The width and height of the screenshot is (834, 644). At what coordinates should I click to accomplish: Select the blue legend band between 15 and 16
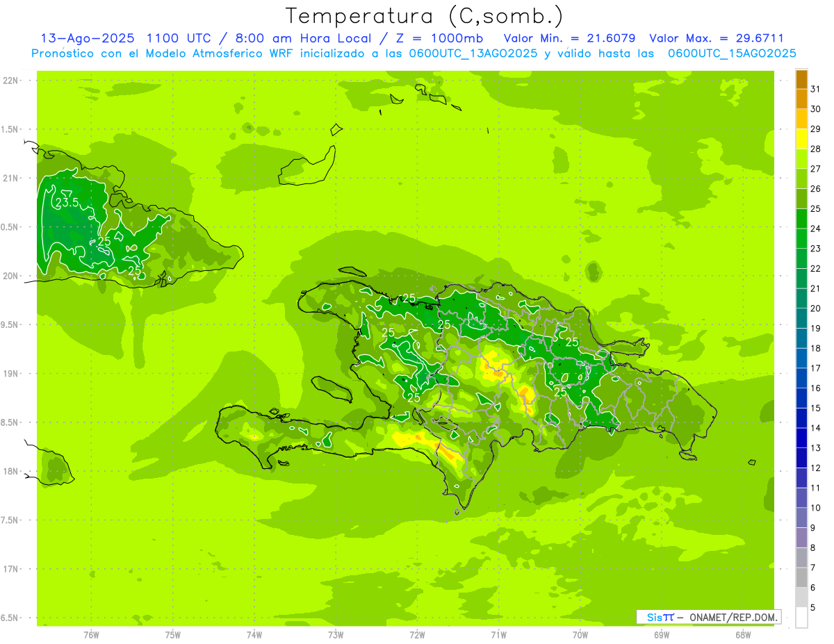point(801,398)
